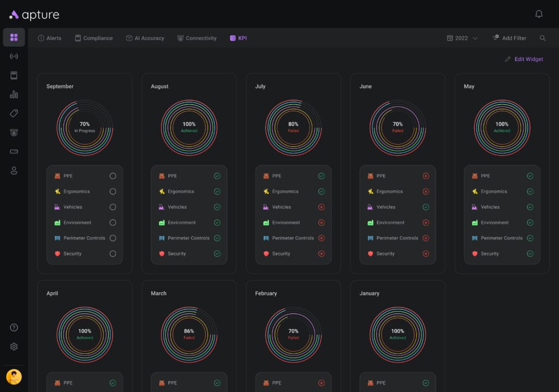Viewport: 559px width, 392px height.
Task: Open the help question mark icon
Action: (14, 328)
